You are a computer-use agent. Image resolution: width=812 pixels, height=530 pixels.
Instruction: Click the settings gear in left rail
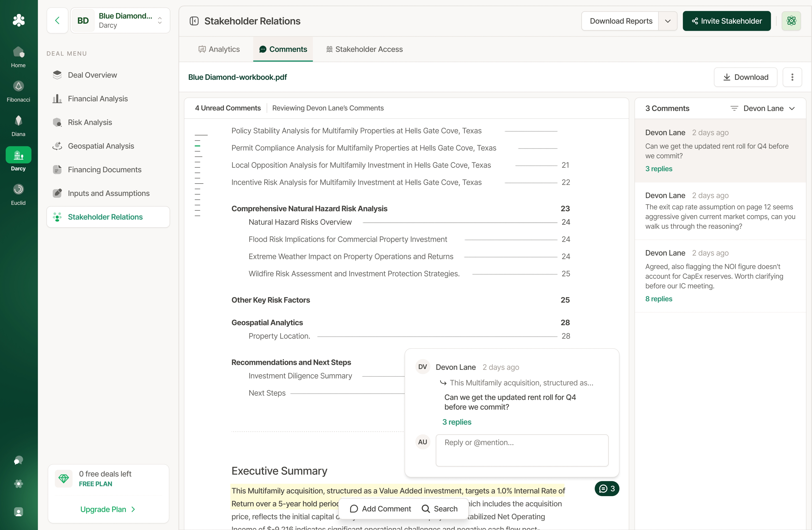point(18,484)
